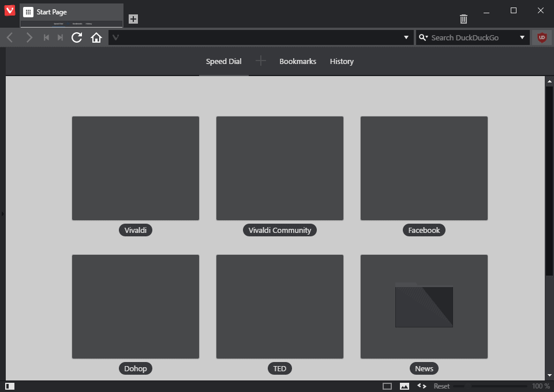Viewport: 554px width, 392px height.
Task: Add a new Speed Dial entry
Action: click(x=260, y=61)
